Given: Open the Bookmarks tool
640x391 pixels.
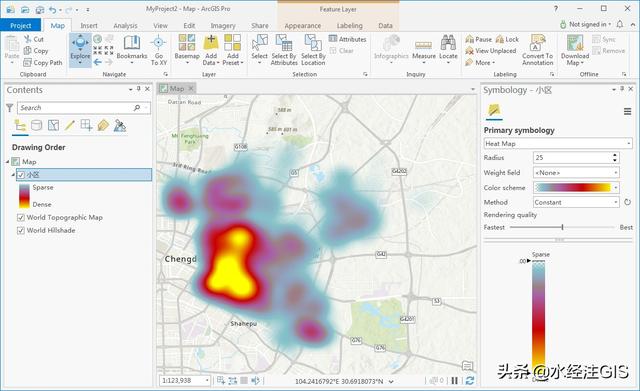Looking at the screenshot, I should (x=132, y=48).
